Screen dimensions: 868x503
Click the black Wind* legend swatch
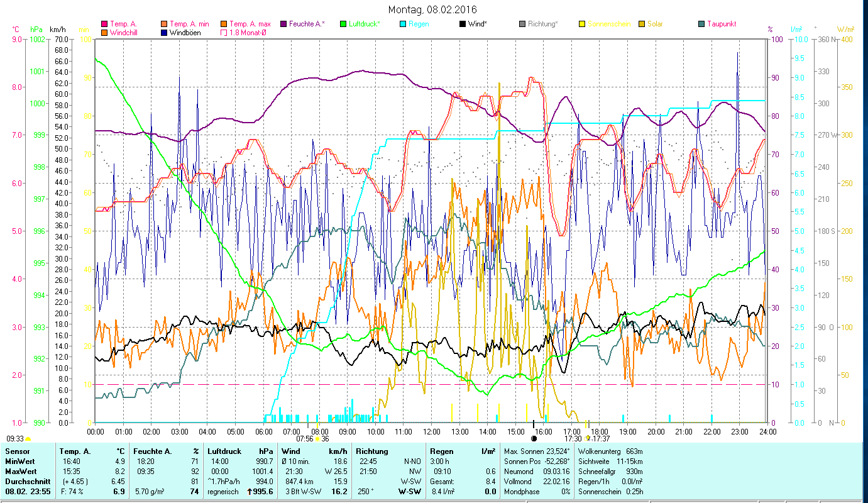[462, 24]
